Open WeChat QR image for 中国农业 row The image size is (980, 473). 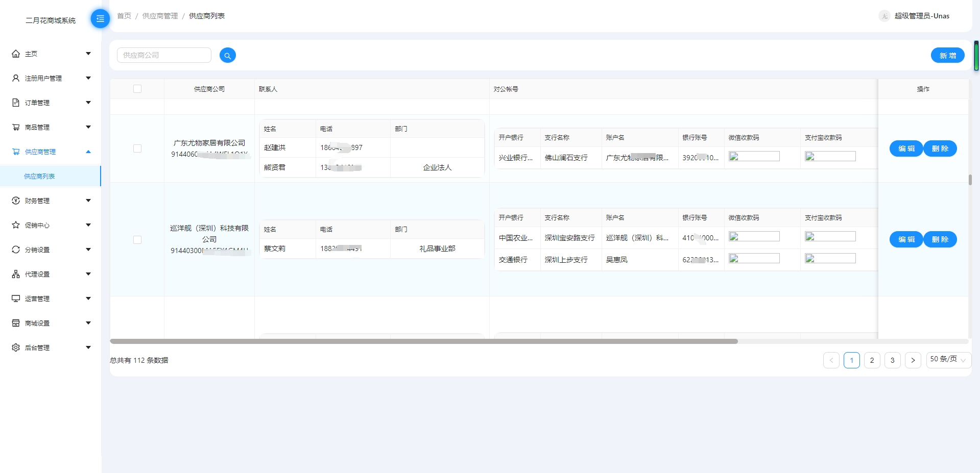(754, 237)
